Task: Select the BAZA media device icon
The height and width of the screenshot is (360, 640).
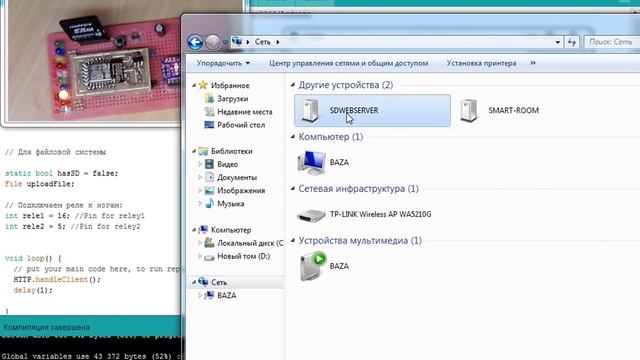Action: 313,266
